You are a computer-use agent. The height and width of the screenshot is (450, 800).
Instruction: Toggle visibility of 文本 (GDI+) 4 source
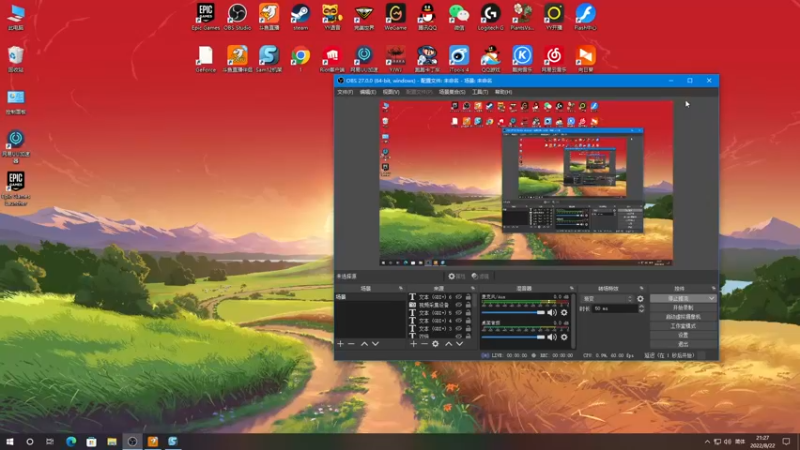click(x=459, y=321)
